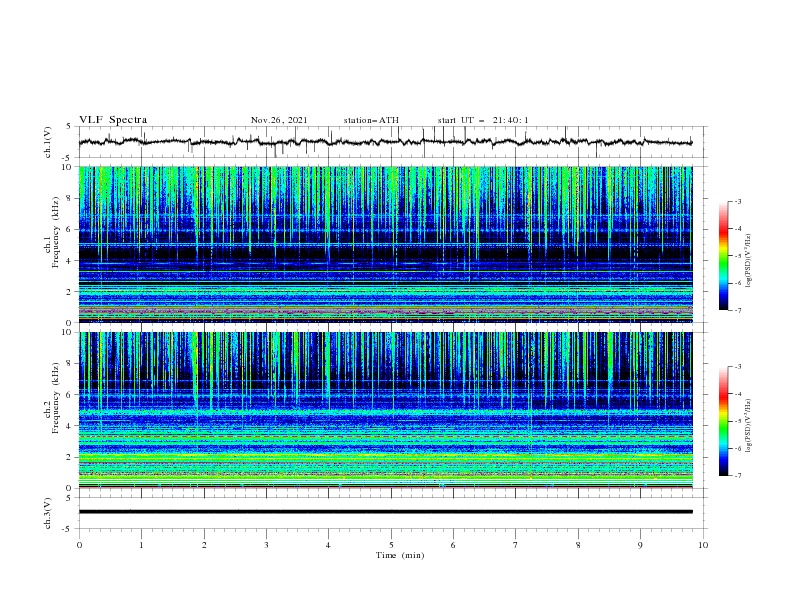792x612 pixels.
Task: Click the "2" kHz tick on ch.2 spectrogram axis
Action: click(x=70, y=457)
